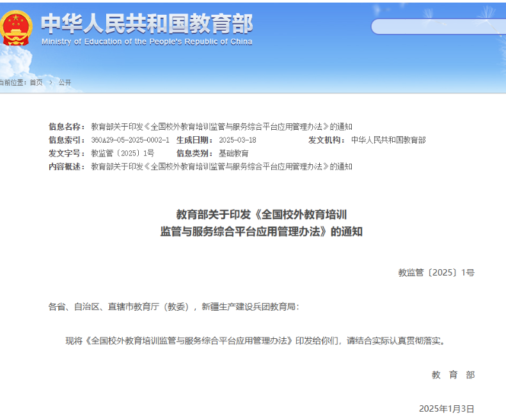
Task: Click the salutation line 各省、自治区、直辖市教育厅
Action: coord(173,306)
